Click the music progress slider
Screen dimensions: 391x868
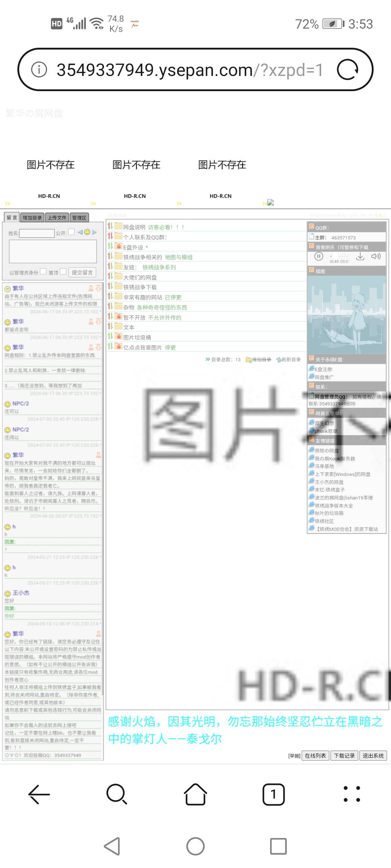click(339, 256)
